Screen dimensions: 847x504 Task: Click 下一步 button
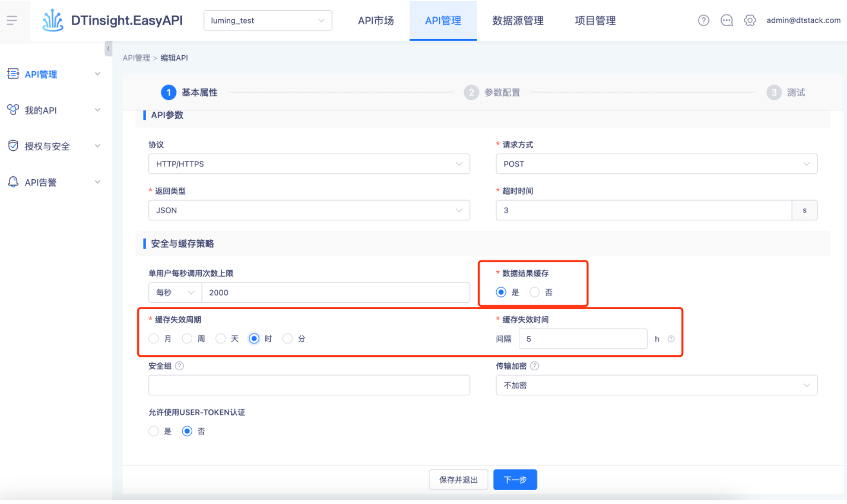515,480
